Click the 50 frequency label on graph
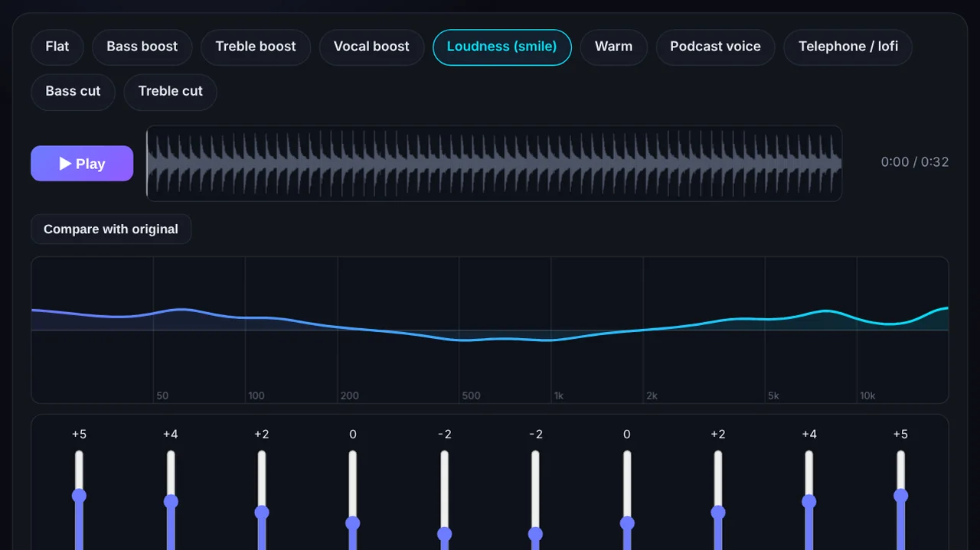Viewport: 980px width, 550px height. coord(162,395)
